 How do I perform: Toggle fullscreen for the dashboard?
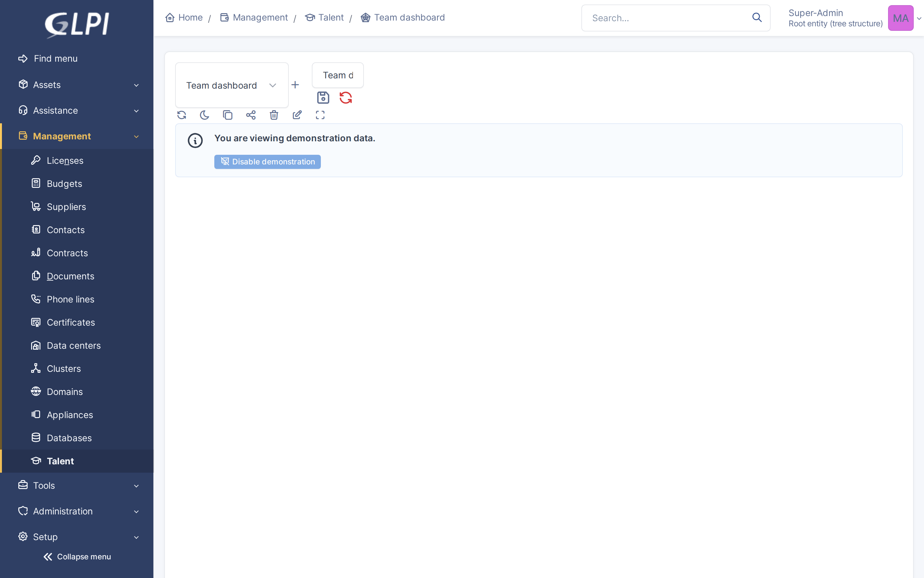(320, 115)
